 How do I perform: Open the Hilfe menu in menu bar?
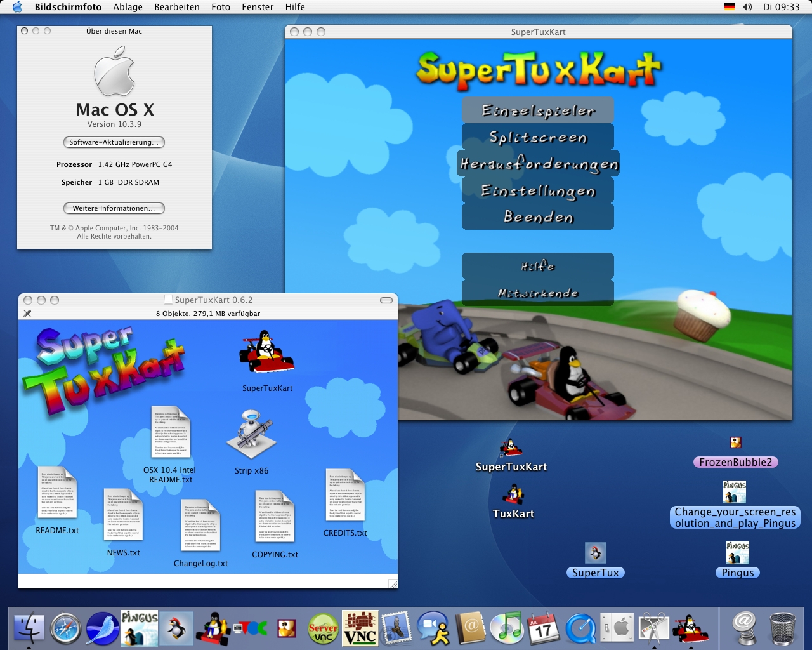pyautogui.click(x=295, y=7)
